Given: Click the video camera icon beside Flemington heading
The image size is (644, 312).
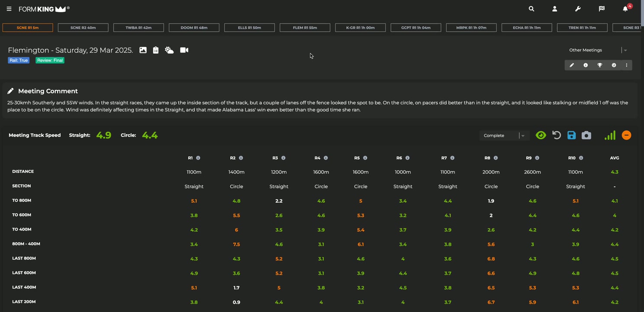Looking at the screenshot, I should click(184, 50).
